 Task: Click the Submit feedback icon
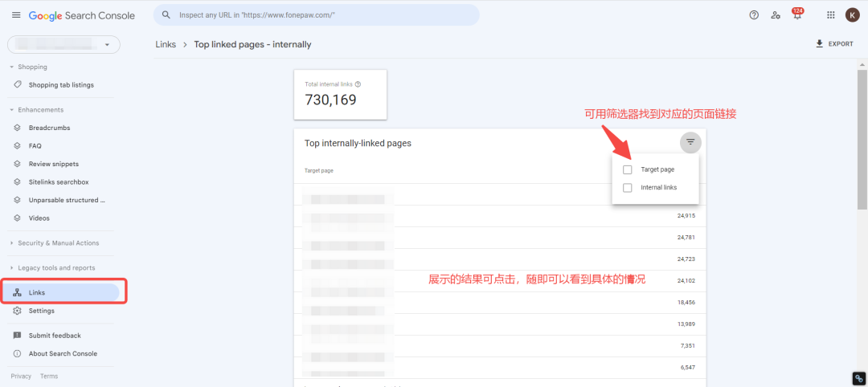click(18, 336)
